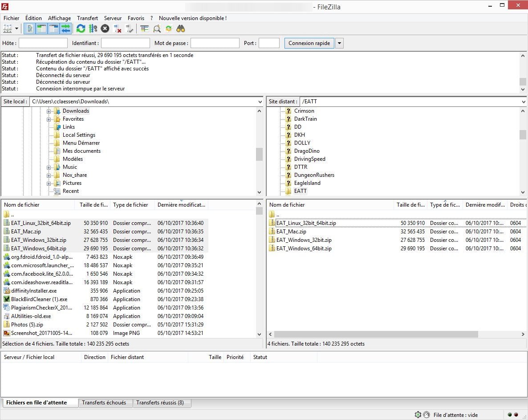Screen dimensions: 528x420
Task: Click the Hôte input field
Action: click(x=43, y=43)
